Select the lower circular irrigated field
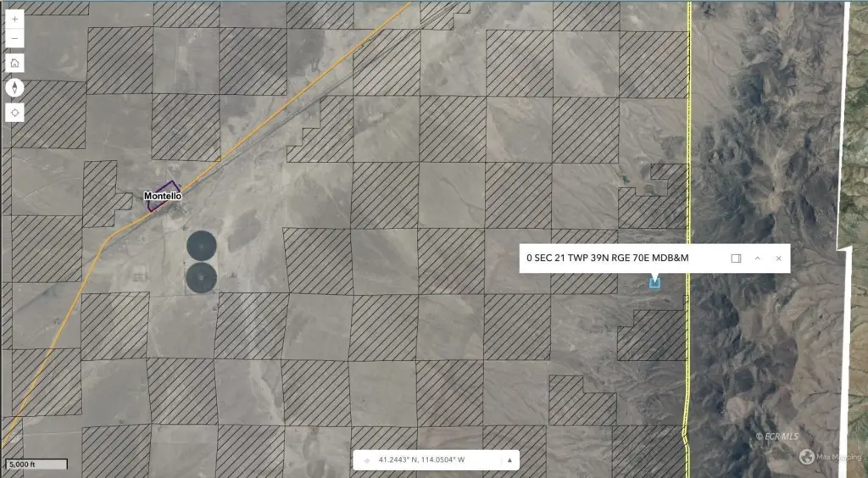This screenshot has width=868, height=478. (201, 278)
